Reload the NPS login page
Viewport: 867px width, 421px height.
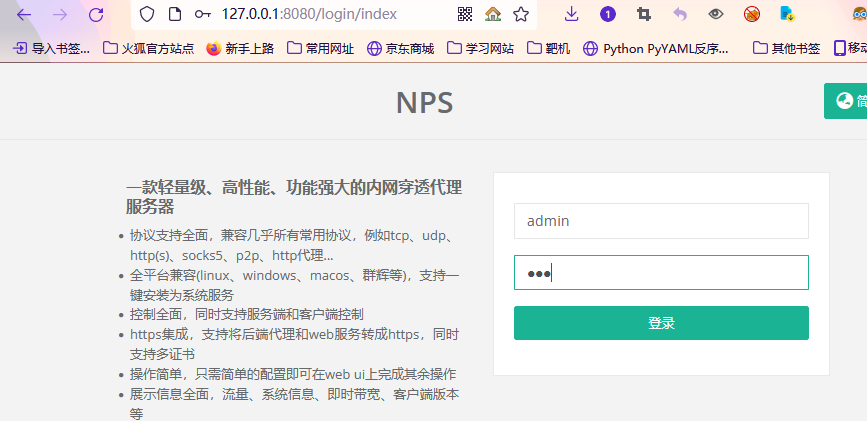(96, 14)
